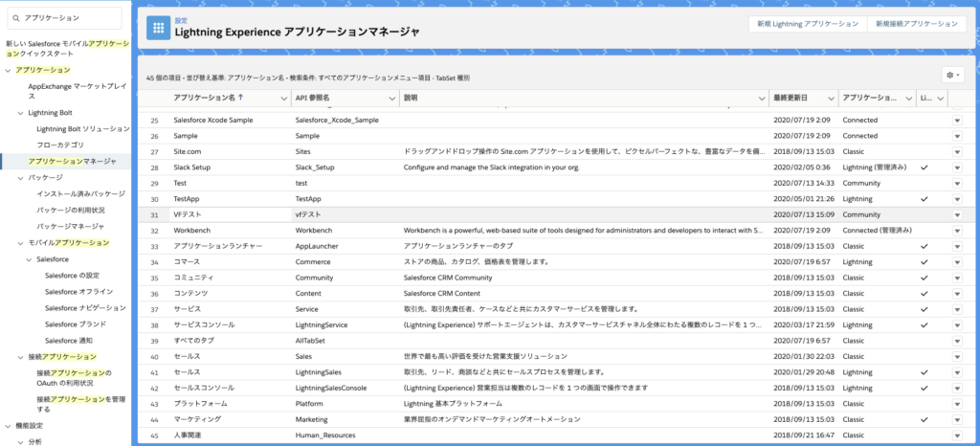Open インストール済みパッケージ in sidebar
The width and height of the screenshot is (980, 446).
coord(80,193)
